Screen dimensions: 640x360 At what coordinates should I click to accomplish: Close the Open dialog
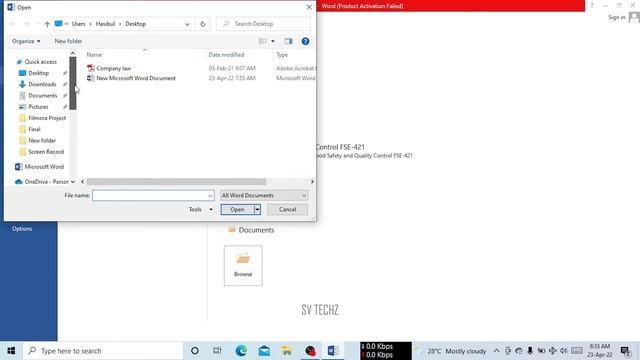click(309, 7)
